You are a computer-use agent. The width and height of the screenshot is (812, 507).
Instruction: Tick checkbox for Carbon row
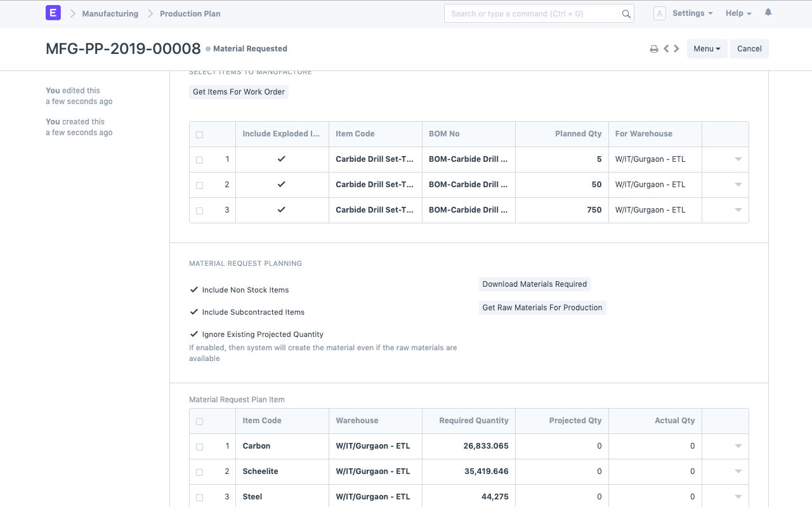200,447
